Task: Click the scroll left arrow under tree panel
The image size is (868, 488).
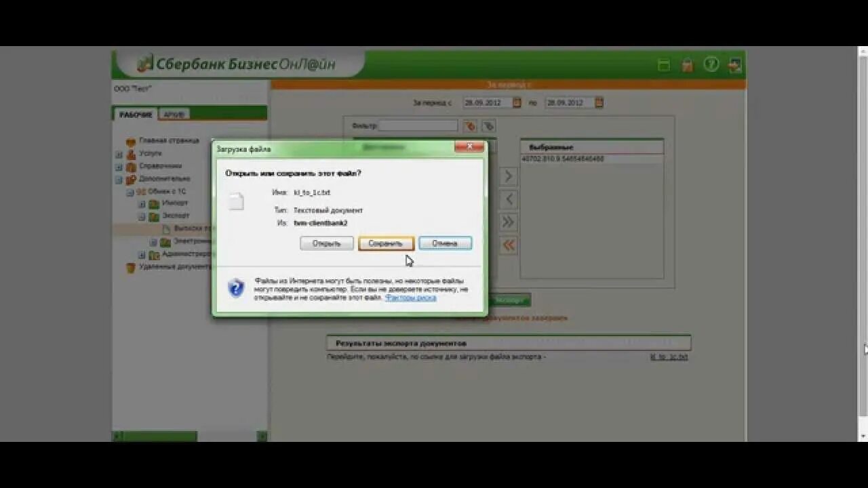Action: pyautogui.click(x=117, y=436)
